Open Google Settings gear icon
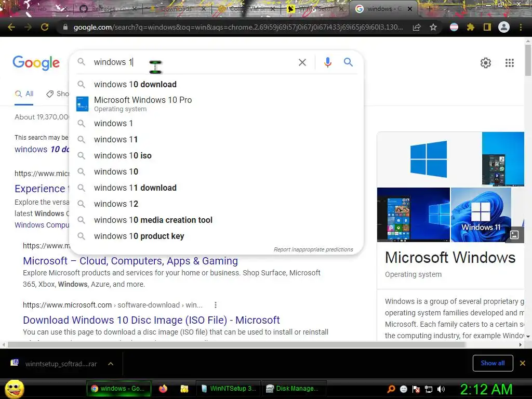This screenshot has height=399, width=532. click(486, 63)
